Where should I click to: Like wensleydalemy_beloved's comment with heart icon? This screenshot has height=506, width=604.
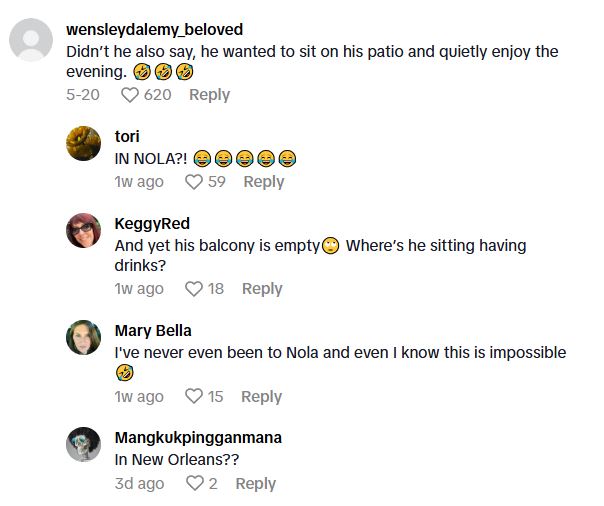click(x=129, y=95)
